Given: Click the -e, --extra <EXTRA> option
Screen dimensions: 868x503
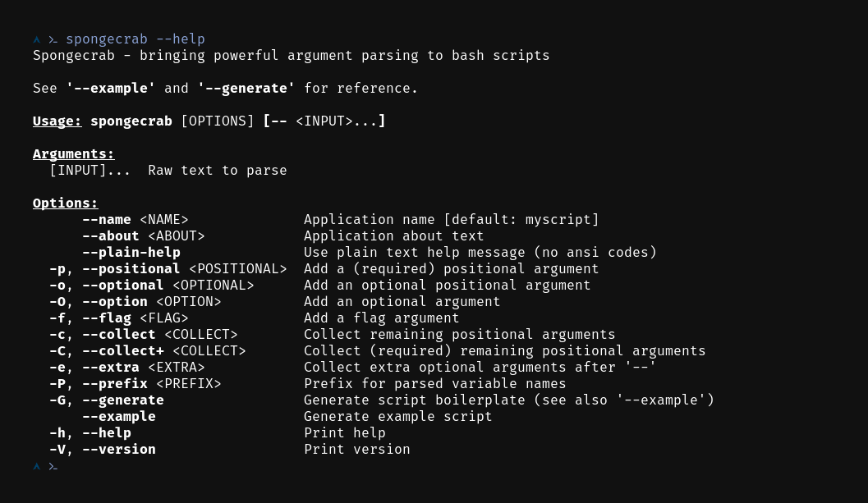Looking at the screenshot, I should click(x=127, y=368).
